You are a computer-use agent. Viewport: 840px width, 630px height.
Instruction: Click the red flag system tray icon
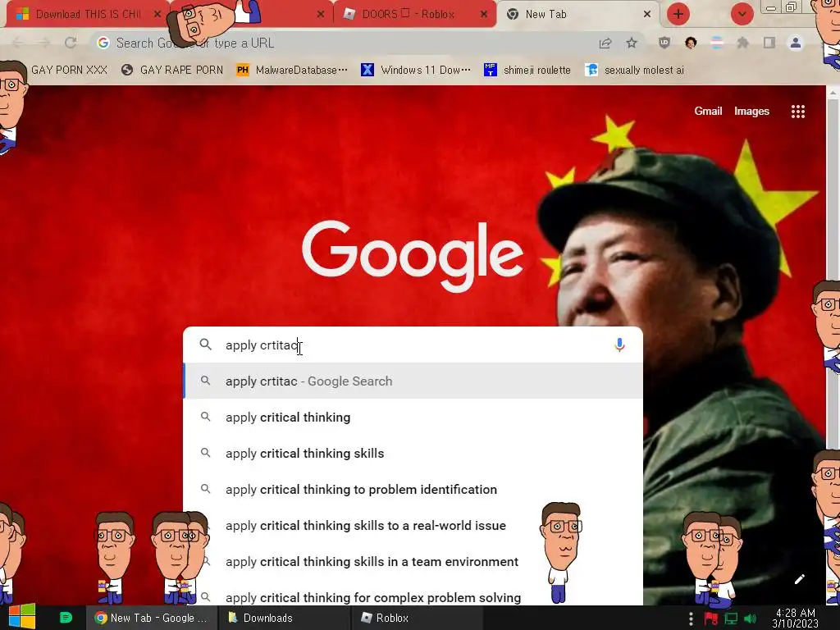[x=711, y=619]
